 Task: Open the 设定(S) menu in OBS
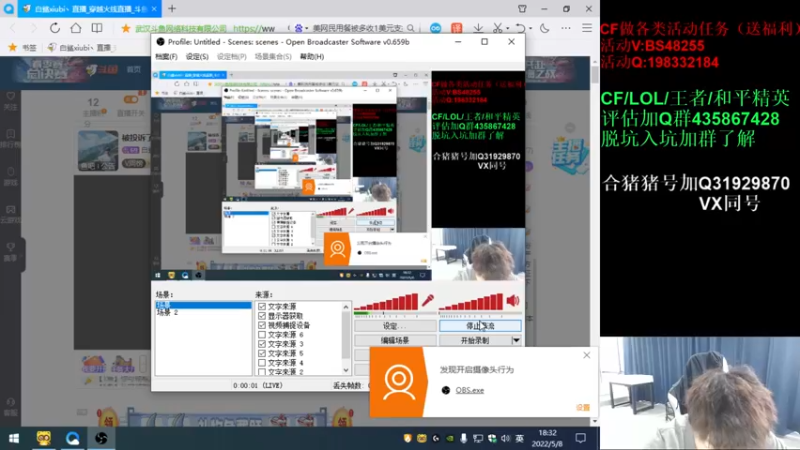click(x=197, y=57)
